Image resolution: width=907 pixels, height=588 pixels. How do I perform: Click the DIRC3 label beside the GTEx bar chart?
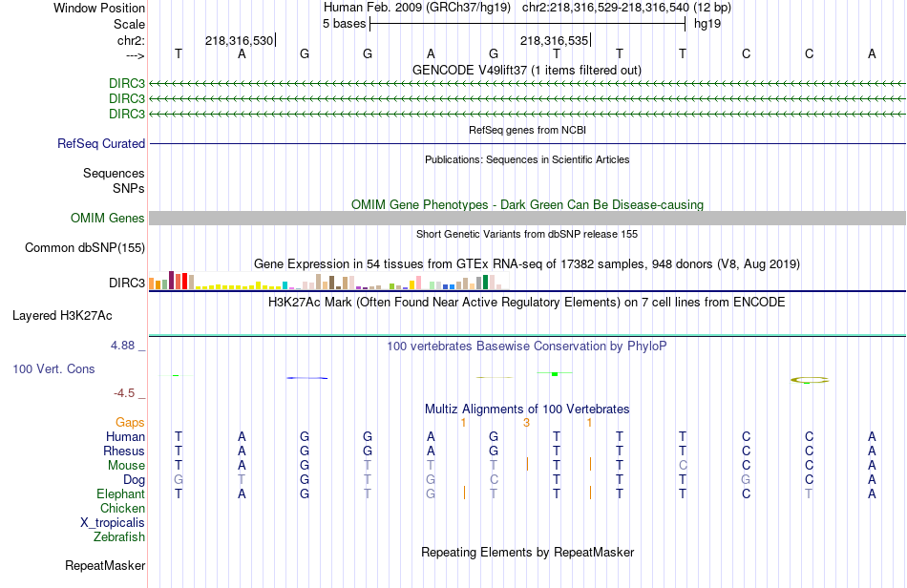(x=127, y=283)
